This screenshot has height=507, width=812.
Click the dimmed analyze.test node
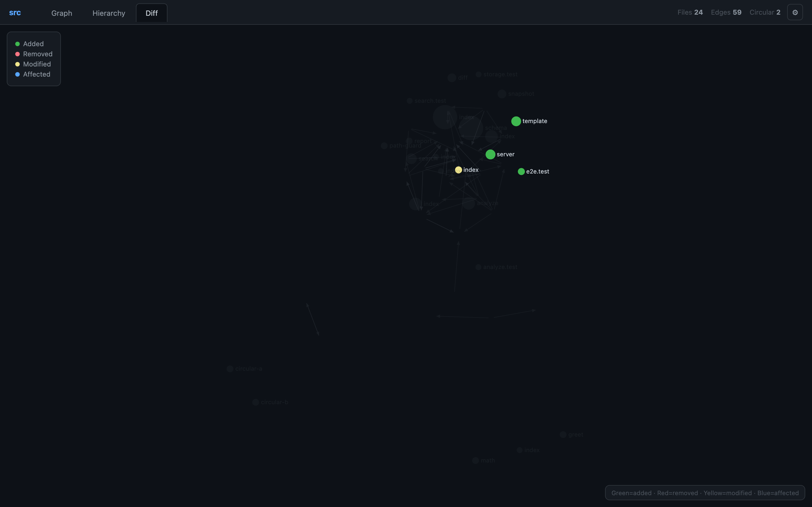tap(478, 267)
